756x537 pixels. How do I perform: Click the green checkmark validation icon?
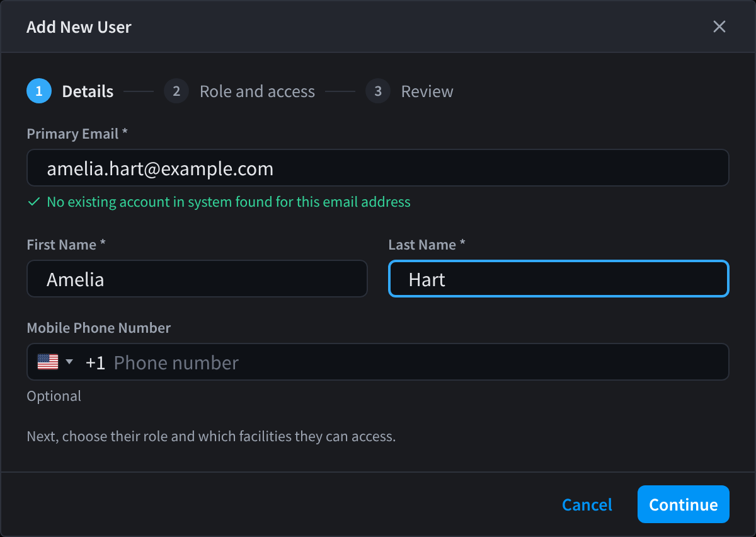click(x=34, y=202)
